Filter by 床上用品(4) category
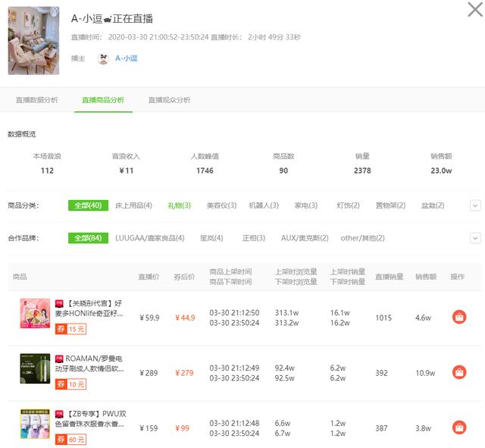 133,205
